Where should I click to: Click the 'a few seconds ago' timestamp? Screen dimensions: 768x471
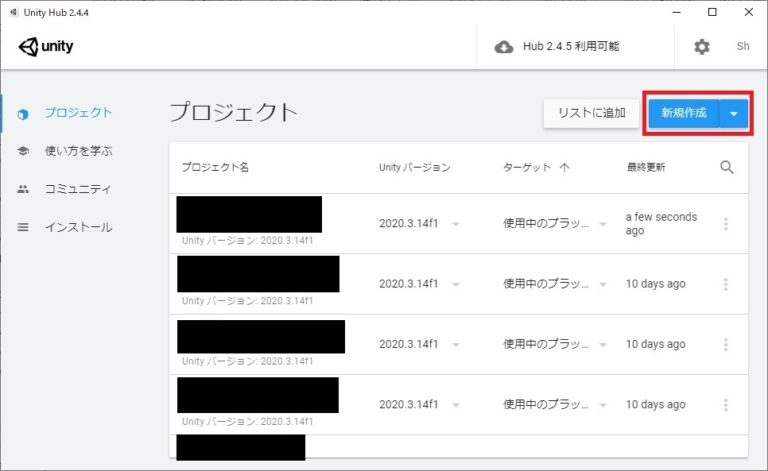pyautogui.click(x=661, y=224)
